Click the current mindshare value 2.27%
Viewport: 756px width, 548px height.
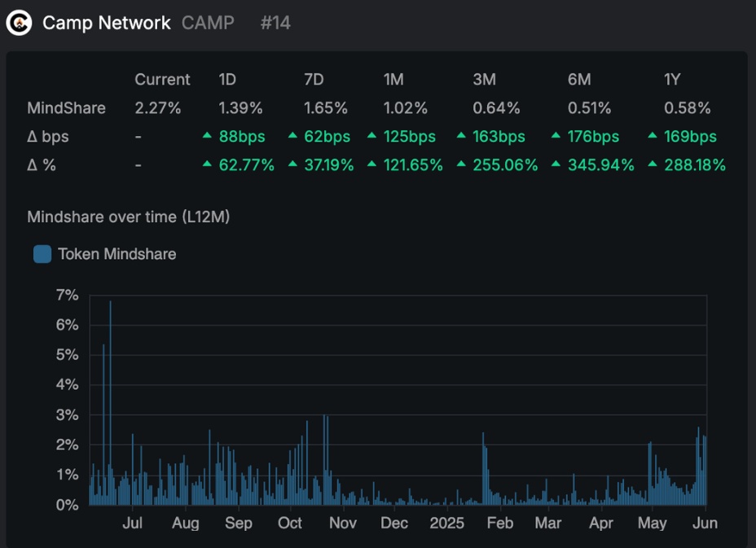[x=158, y=107]
